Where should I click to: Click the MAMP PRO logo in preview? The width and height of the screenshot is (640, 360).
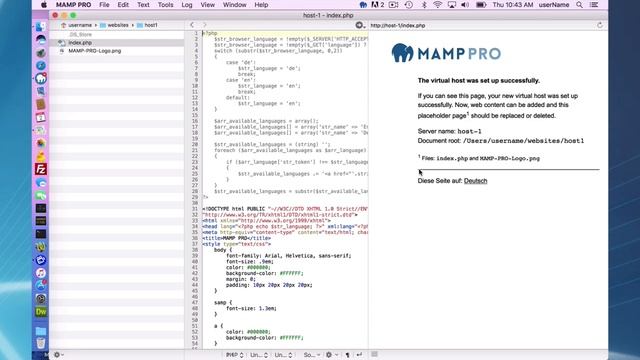[446, 53]
